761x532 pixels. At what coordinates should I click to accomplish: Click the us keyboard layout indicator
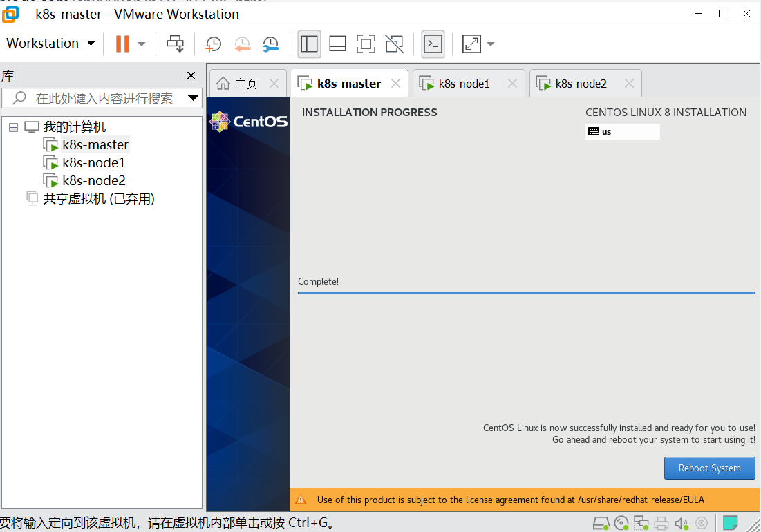(623, 131)
